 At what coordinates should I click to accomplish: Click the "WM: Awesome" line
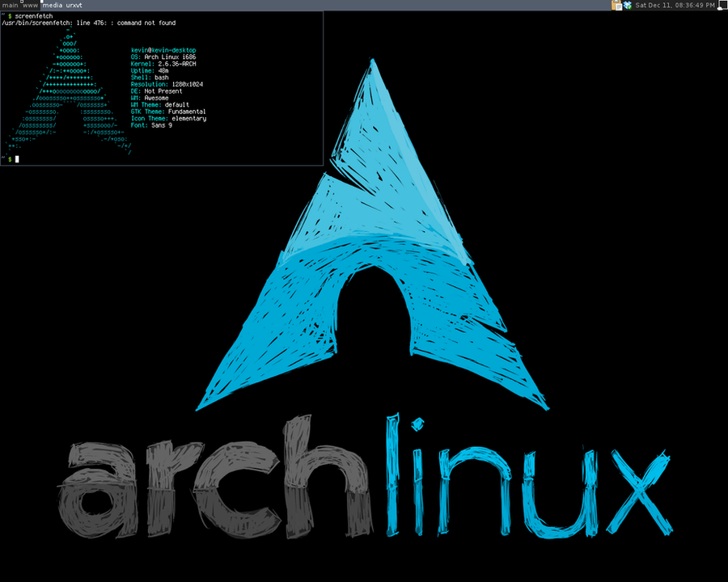pyautogui.click(x=150, y=98)
